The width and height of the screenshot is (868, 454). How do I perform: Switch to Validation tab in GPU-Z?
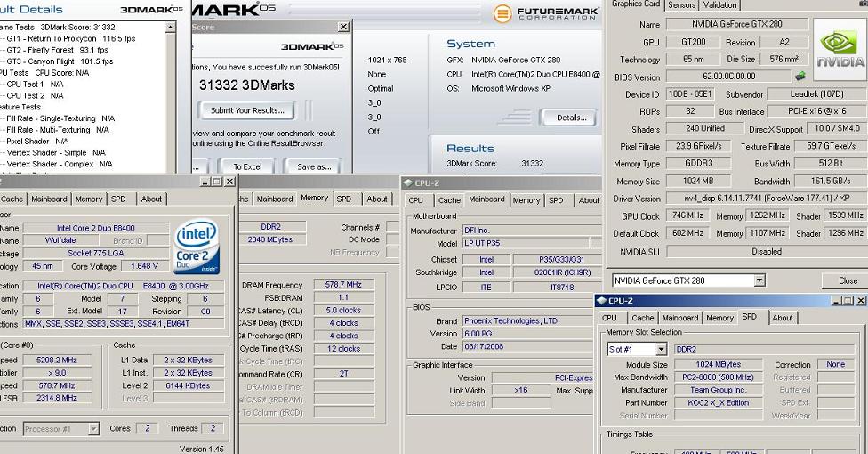[719, 5]
